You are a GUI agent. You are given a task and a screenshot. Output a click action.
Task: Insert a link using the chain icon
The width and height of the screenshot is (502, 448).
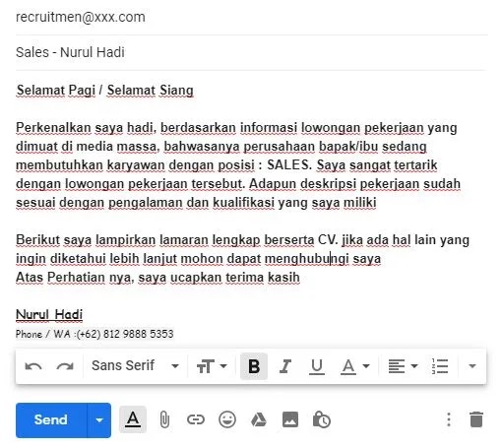(x=196, y=419)
